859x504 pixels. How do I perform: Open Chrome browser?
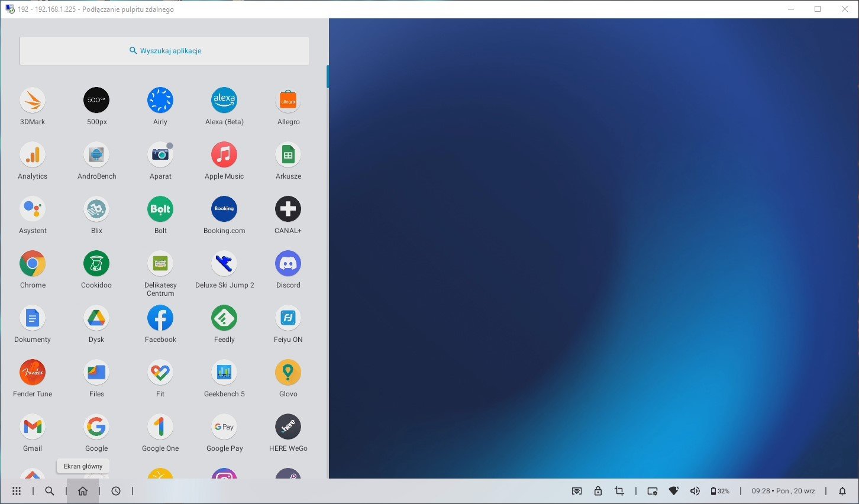[x=33, y=263]
